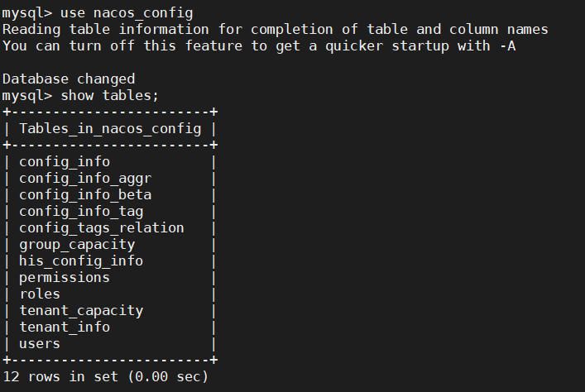Viewport: 585px width, 392px height.
Task: Select the users table name
Action: tap(40, 343)
